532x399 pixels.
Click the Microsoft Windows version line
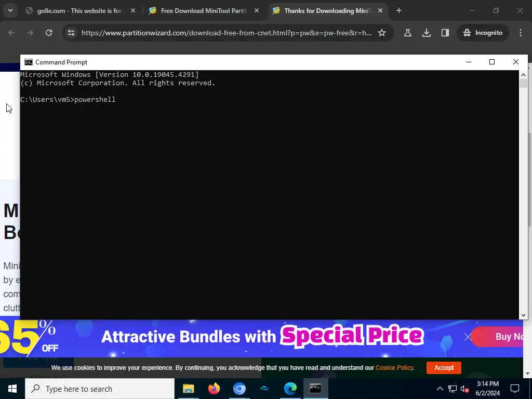click(110, 75)
